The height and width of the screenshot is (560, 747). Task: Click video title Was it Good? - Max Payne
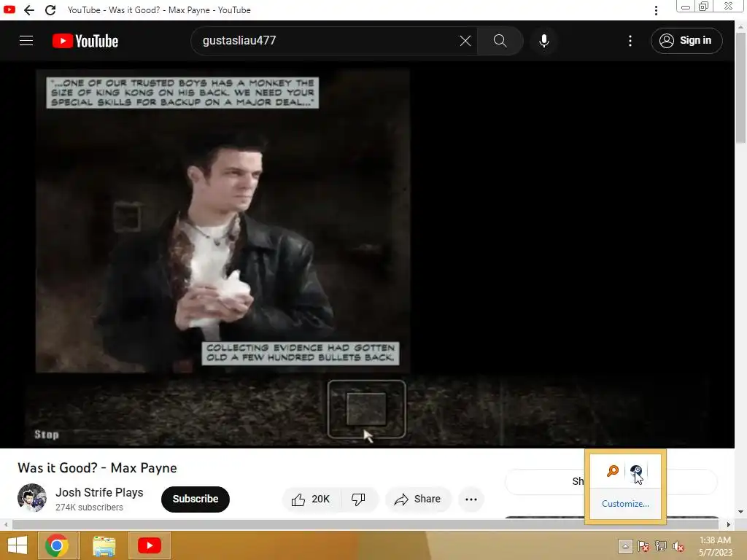[97, 468]
